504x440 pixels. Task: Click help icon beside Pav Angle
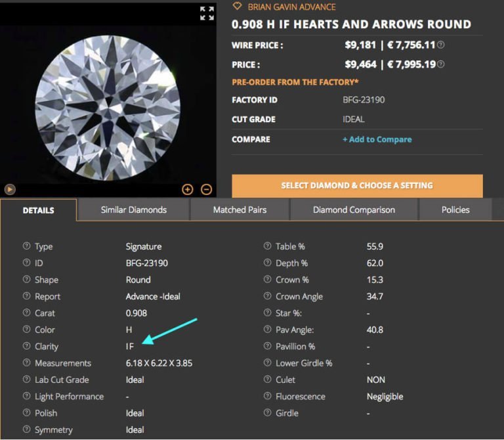point(268,330)
